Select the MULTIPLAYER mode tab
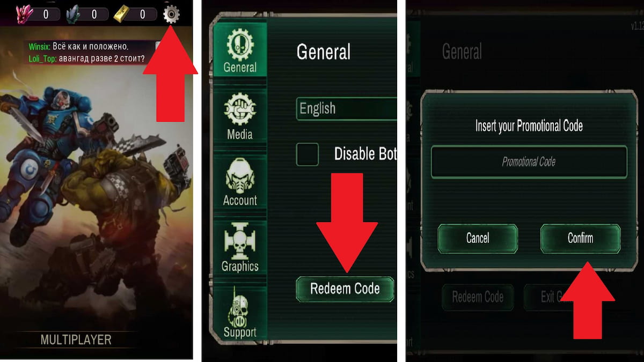 (76, 339)
